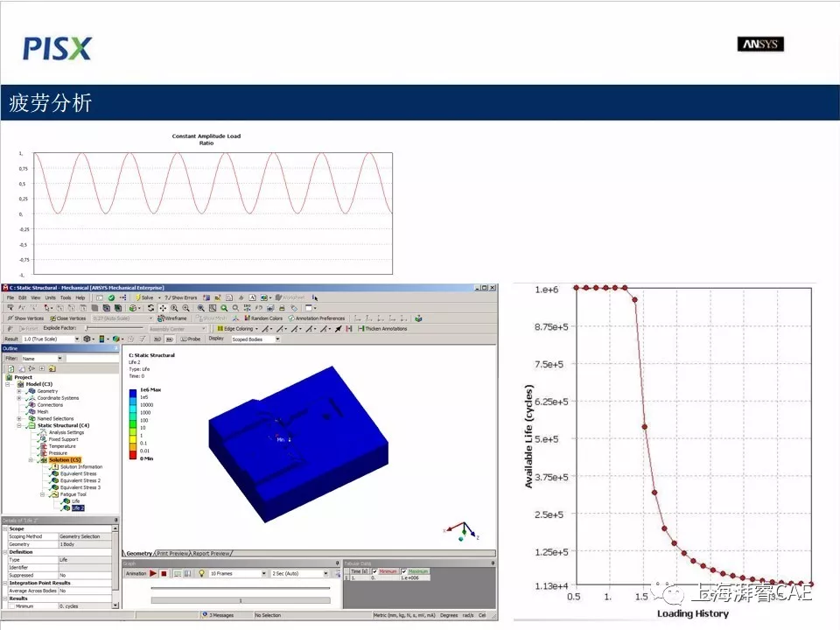This screenshot has width=840, height=630.
Task: Click the info icon next to 3 Messages
Action: 205,614
